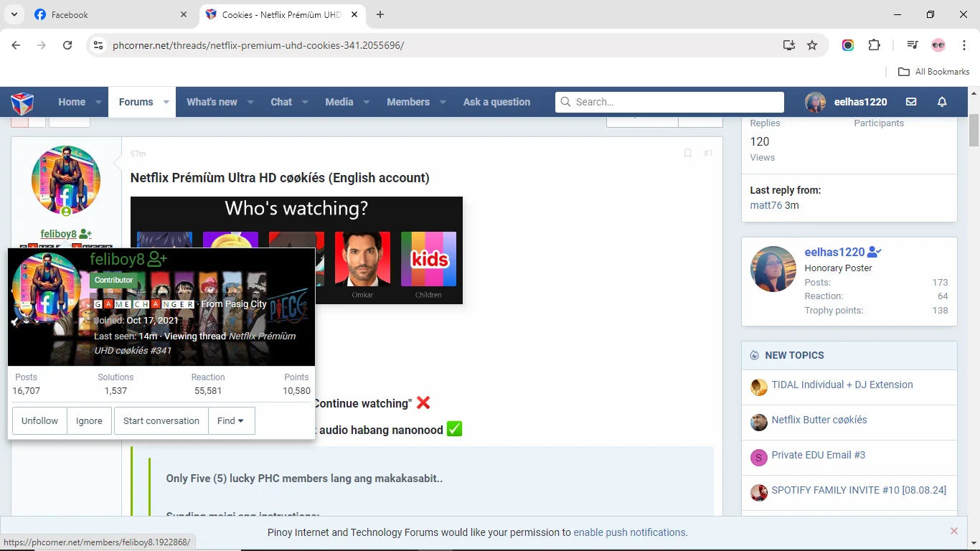Expand the Chat menu arrow
Image resolution: width=980 pixels, height=551 pixels.
[x=305, y=102]
